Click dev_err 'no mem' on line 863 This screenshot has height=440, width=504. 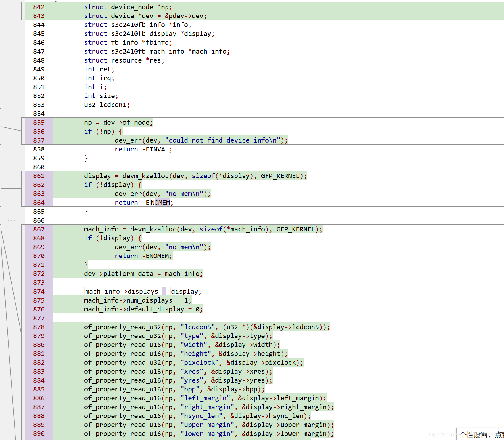coord(163,193)
